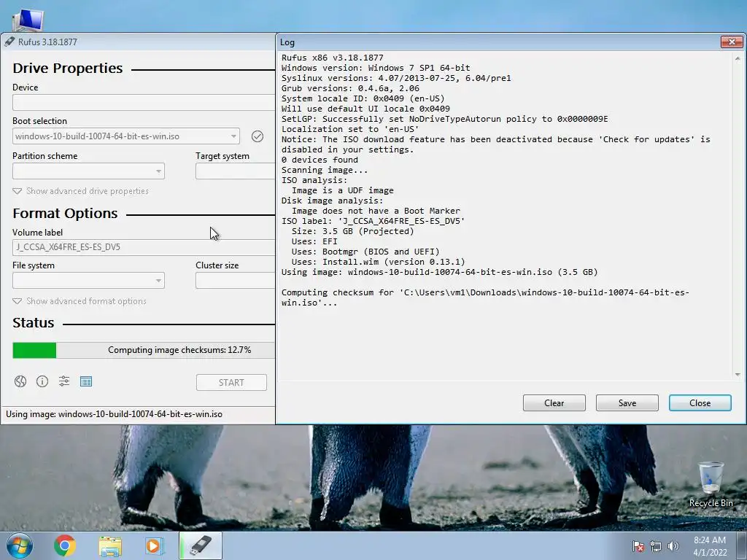The height and width of the screenshot is (560, 747).
Task: Click log line 'Size: 3.5 GB (Projected)'
Action: click(x=353, y=231)
